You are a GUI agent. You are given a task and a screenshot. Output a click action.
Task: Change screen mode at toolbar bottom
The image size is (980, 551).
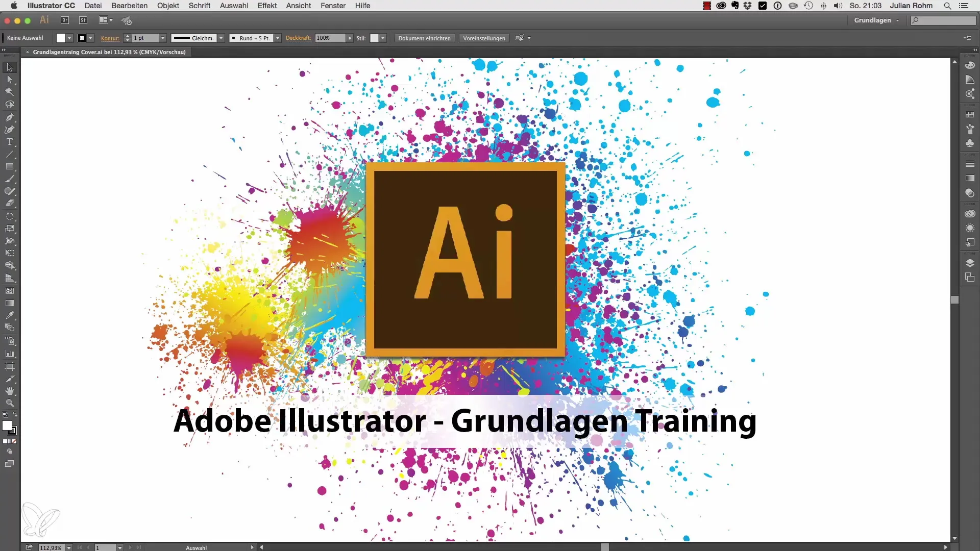point(9,464)
